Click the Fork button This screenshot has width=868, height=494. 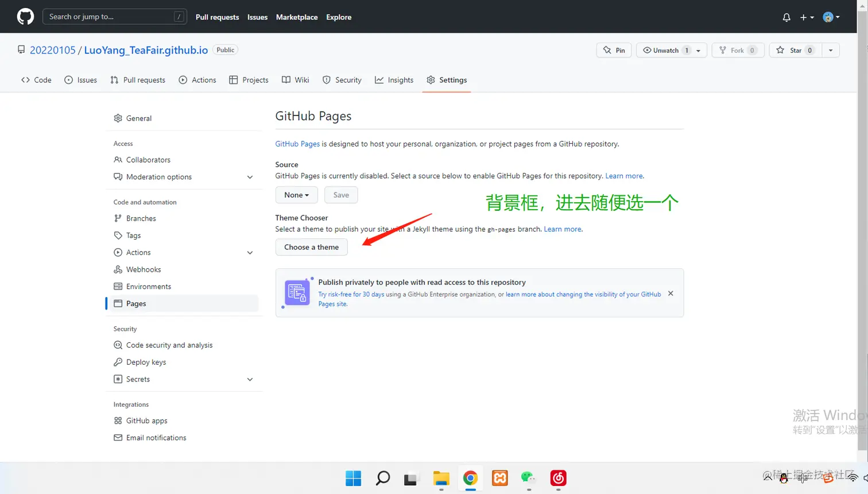click(738, 50)
